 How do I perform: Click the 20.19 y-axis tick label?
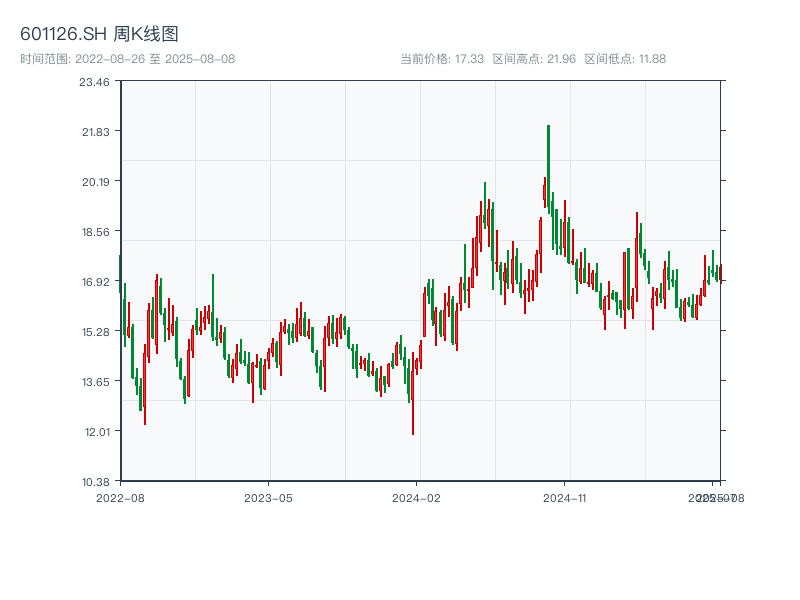click(94, 182)
